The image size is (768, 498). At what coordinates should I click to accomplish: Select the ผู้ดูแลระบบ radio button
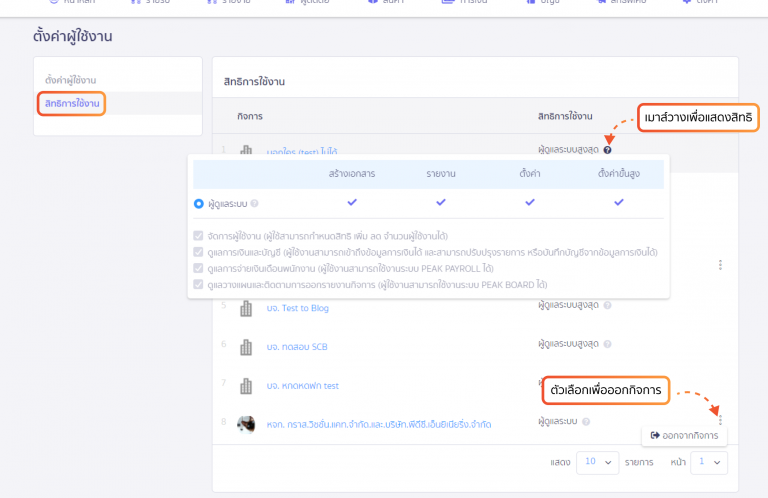pyautogui.click(x=199, y=204)
